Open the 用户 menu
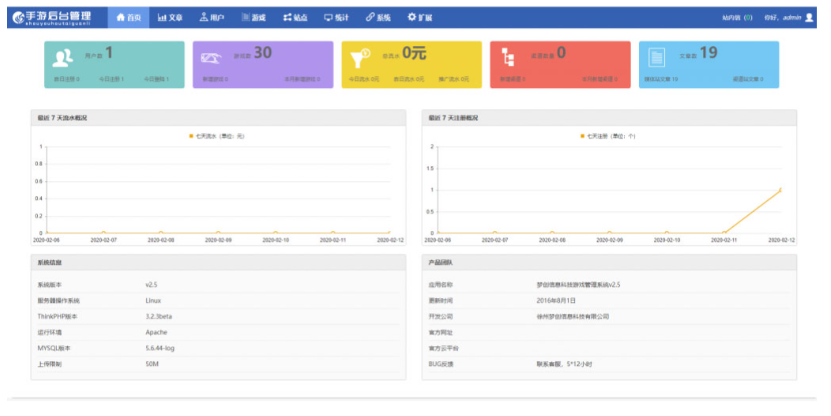 pos(211,18)
